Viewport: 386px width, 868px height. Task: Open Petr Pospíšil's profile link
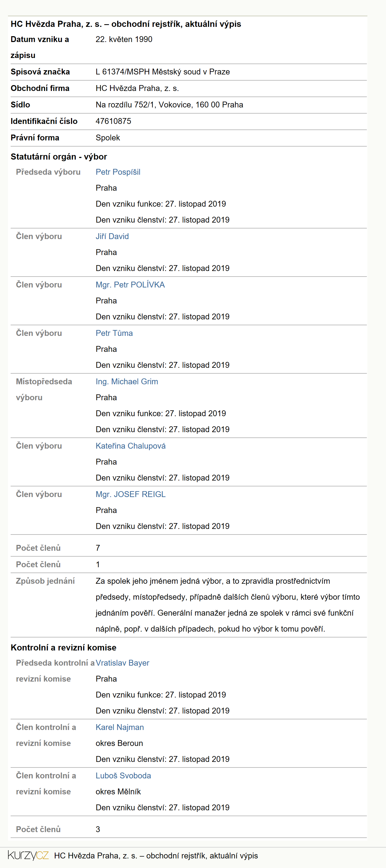coord(118,172)
